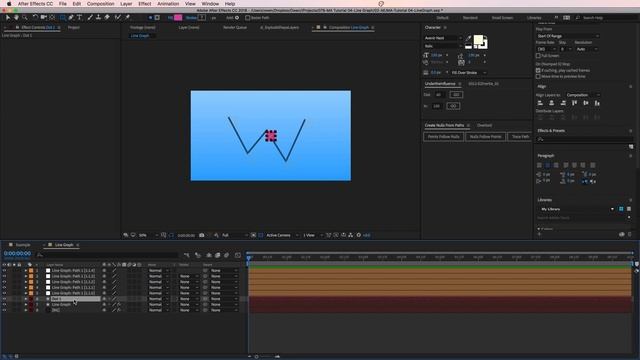This screenshot has width=640, height=360.
Task: Click Points Follow Nulls button
Action: click(x=444, y=137)
